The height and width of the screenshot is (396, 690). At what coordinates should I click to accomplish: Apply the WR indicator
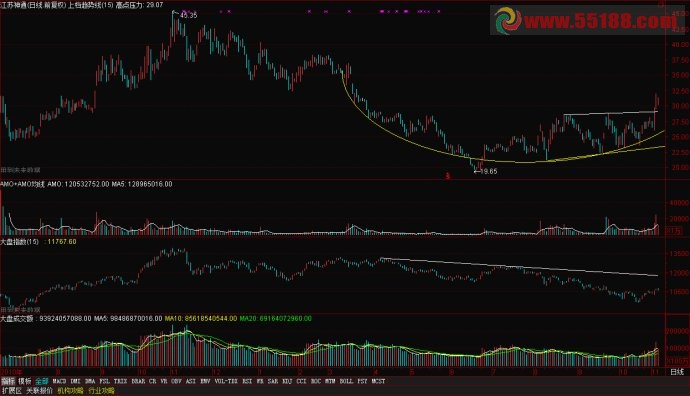point(260,381)
